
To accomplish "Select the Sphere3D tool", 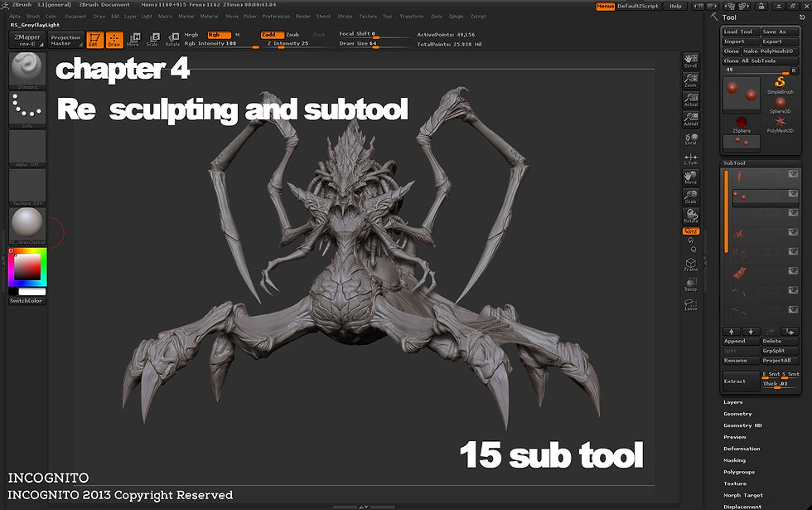I will 780,105.
